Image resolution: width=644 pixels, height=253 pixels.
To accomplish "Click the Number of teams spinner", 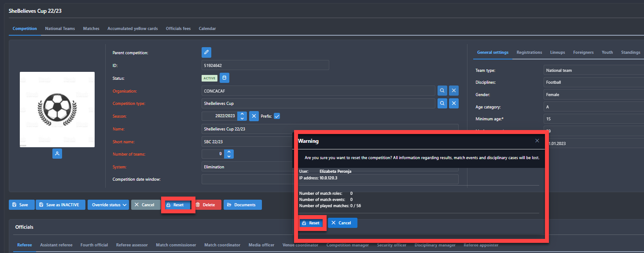I will click(x=228, y=154).
